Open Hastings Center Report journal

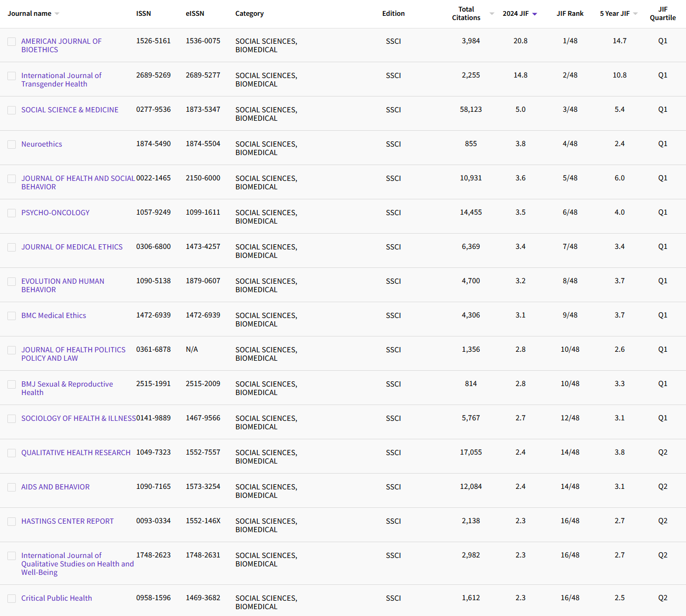[67, 521]
